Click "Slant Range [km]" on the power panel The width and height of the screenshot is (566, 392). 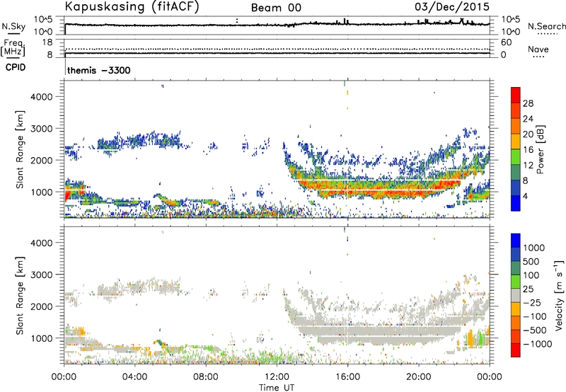pos(20,149)
